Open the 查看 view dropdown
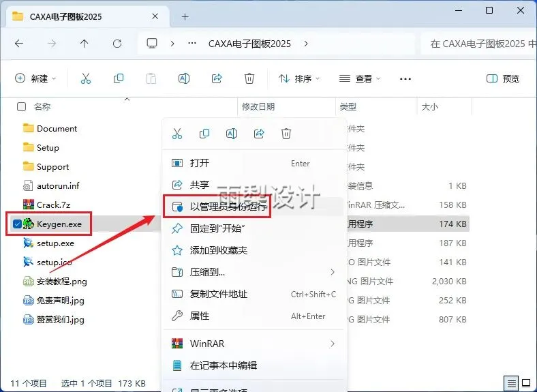The height and width of the screenshot is (392, 537). [x=360, y=79]
